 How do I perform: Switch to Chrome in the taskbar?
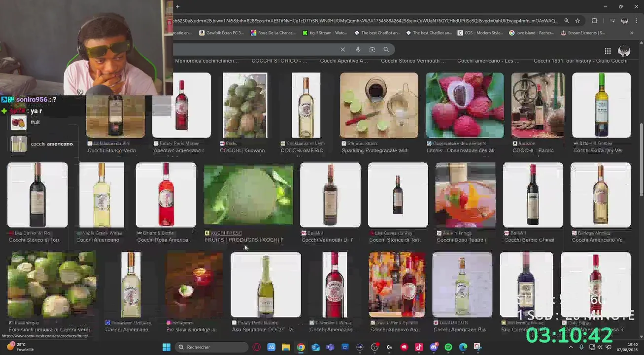(301, 347)
